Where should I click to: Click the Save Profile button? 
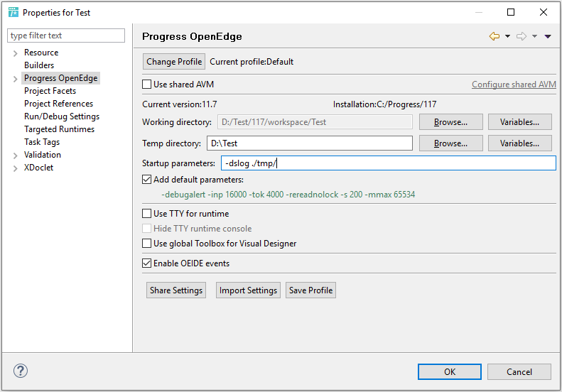310,290
